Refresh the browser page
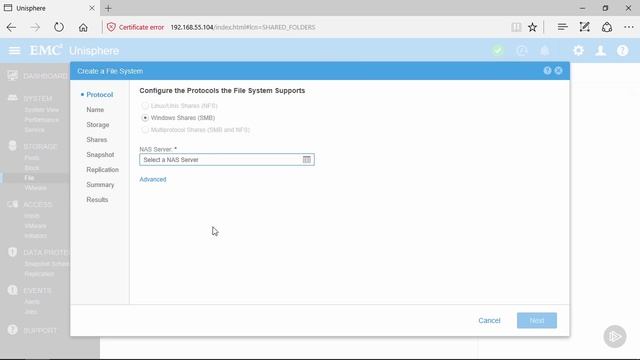This screenshot has height=360, width=640. (x=59, y=27)
